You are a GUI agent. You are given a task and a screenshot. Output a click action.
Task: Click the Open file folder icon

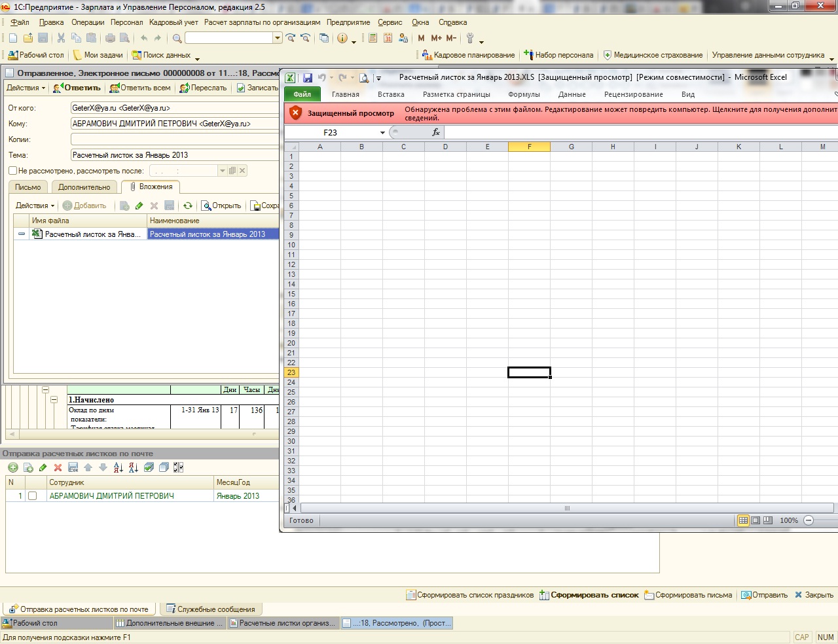pos(28,38)
